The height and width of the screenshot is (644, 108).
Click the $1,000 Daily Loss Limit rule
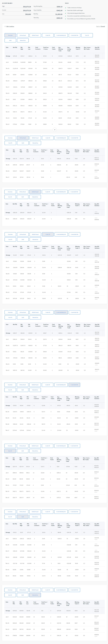pos(79,16)
